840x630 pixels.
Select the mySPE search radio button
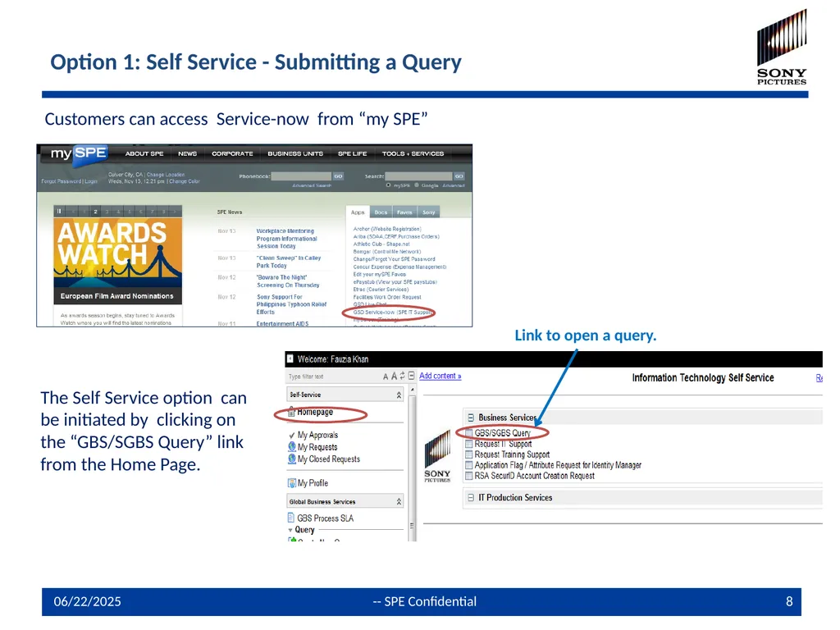(x=388, y=185)
